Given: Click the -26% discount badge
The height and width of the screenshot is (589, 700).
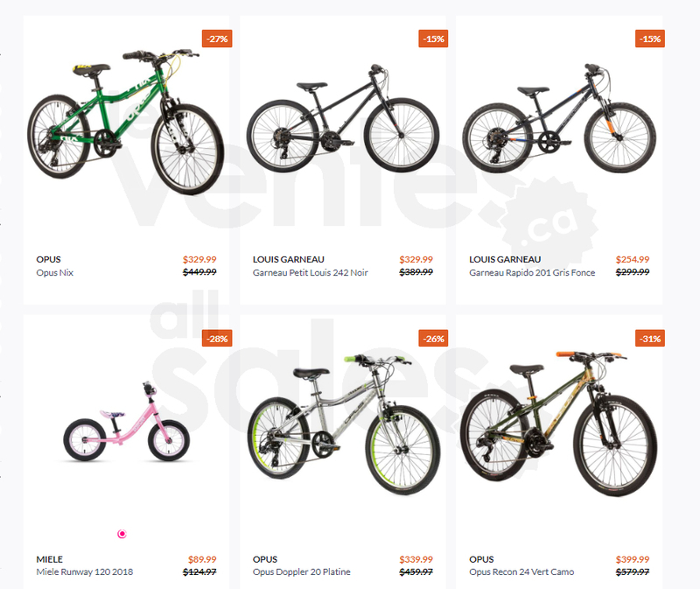Looking at the screenshot, I should coord(433,339).
